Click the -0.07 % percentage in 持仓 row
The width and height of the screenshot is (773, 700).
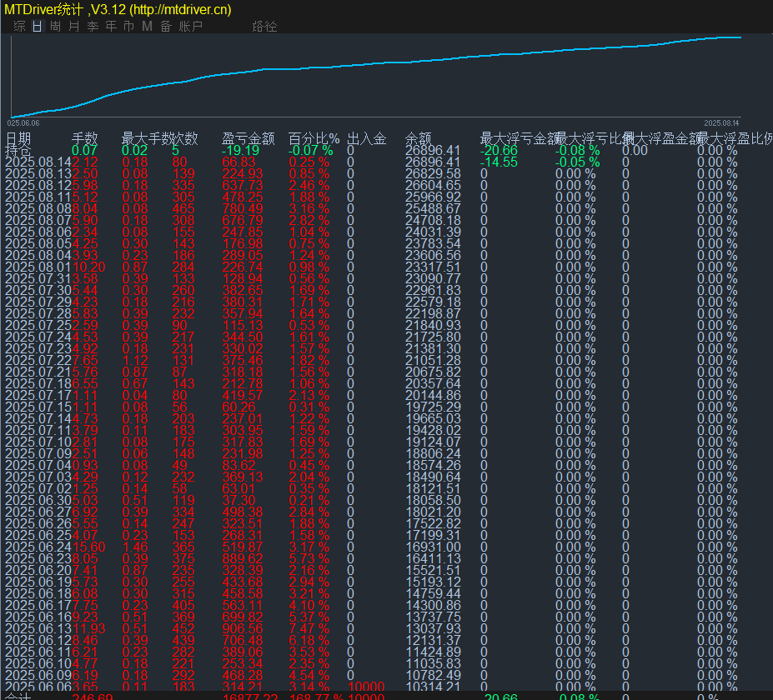pyautogui.click(x=310, y=150)
